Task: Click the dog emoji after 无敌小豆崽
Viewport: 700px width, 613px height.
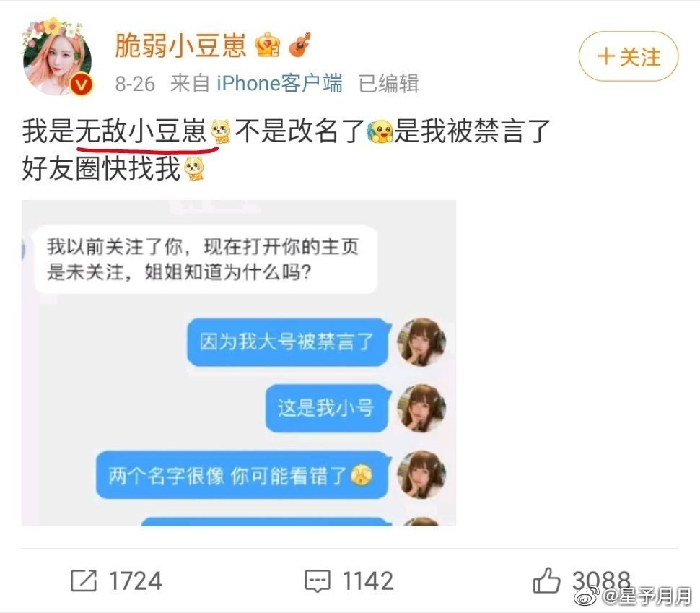Action: click(x=221, y=131)
